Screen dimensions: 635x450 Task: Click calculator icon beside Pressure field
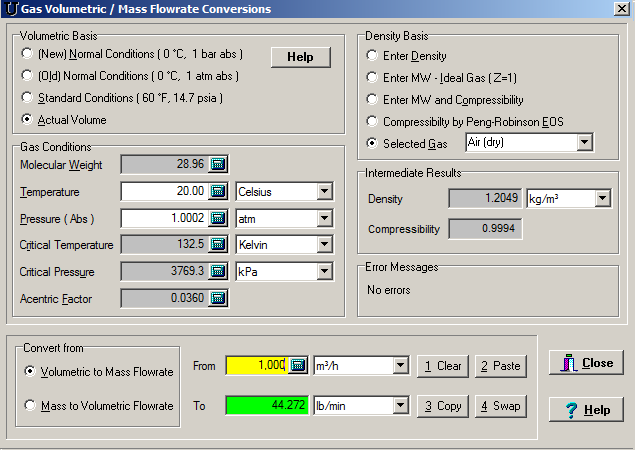point(219,218)
